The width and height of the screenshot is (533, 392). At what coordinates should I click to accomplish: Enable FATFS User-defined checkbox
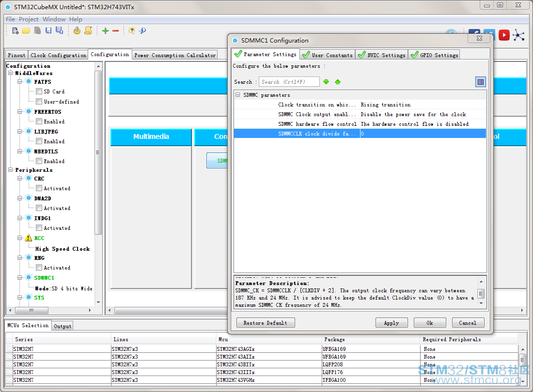coord(39,102)
